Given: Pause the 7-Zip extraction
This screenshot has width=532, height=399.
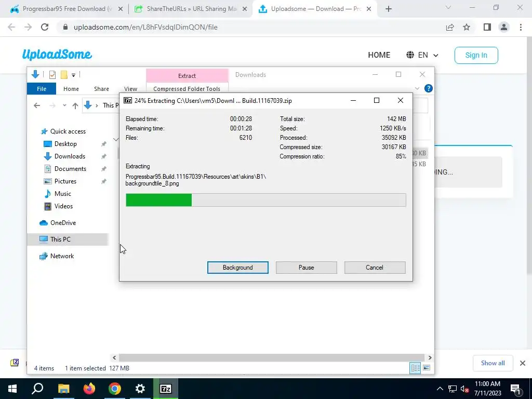Looking at the screenshot, I should (306, 268).
